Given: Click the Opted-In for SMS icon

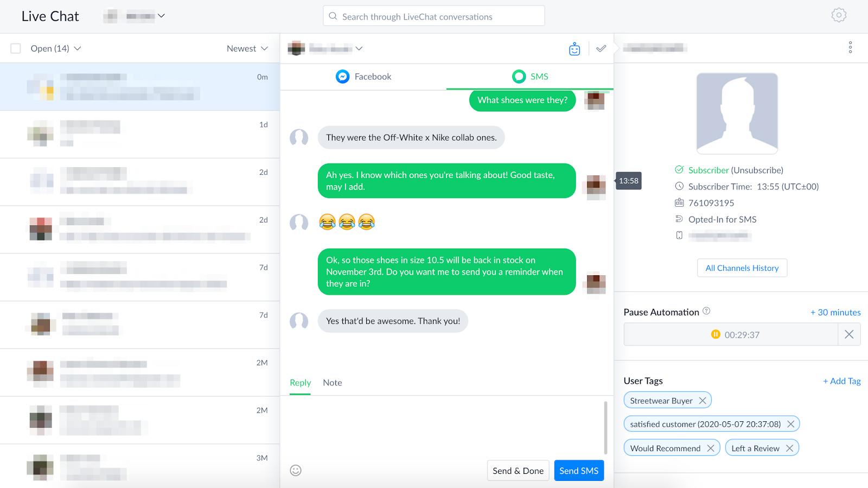Looking at the screenshot, I should pyautogui.click(x=679, y=219).
